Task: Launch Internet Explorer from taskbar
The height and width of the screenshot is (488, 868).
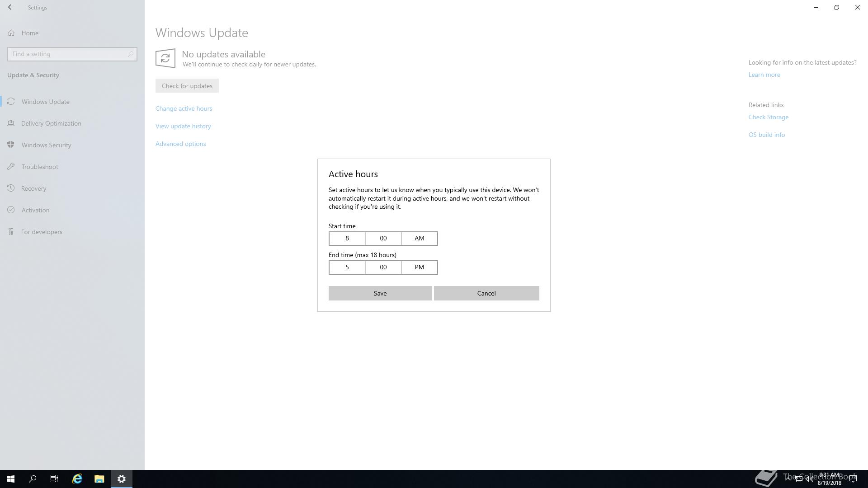Action: point(77,479)
